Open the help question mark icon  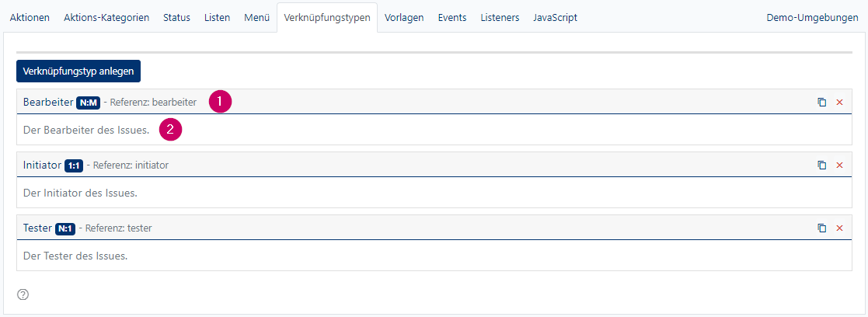tap(23, 294)
